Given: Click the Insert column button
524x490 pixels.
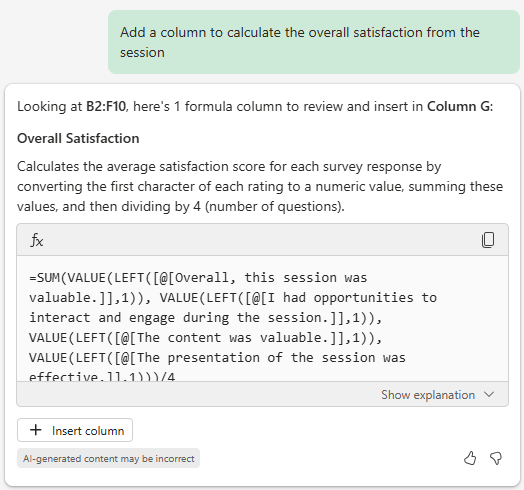Looking at the screenshot, I should click(x=75, y=430).
